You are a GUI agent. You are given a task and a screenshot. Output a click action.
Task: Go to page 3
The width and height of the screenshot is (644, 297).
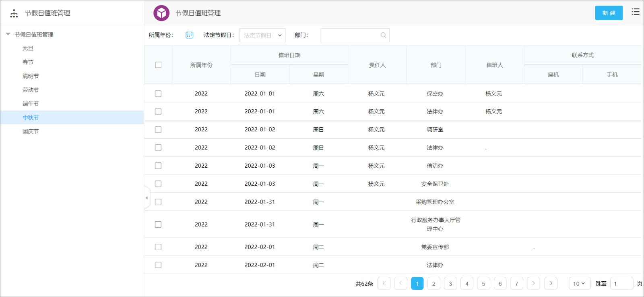(450, 283)
